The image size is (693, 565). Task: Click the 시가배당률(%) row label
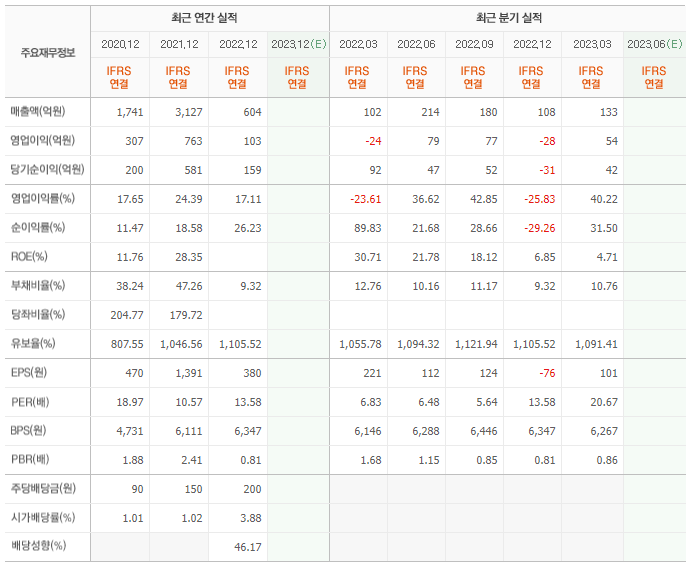pos(43,517)
